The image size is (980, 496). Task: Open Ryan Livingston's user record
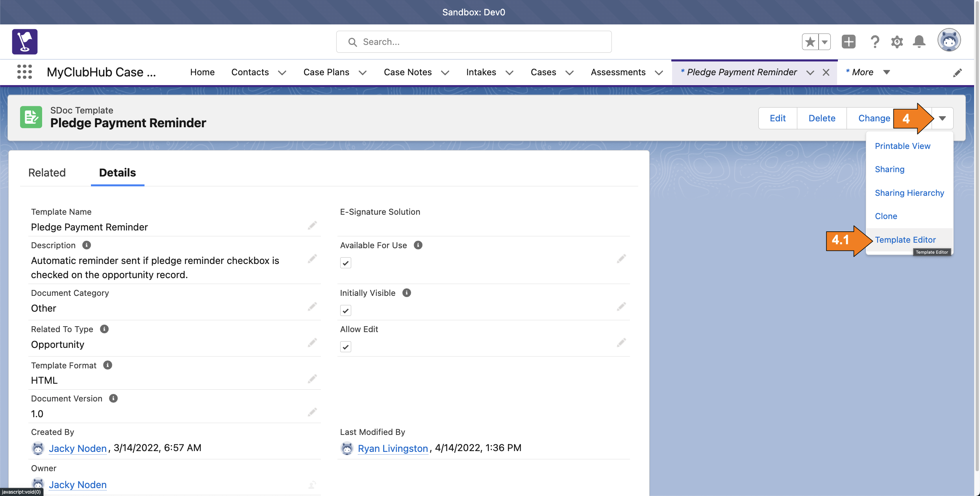coord(392,448)
